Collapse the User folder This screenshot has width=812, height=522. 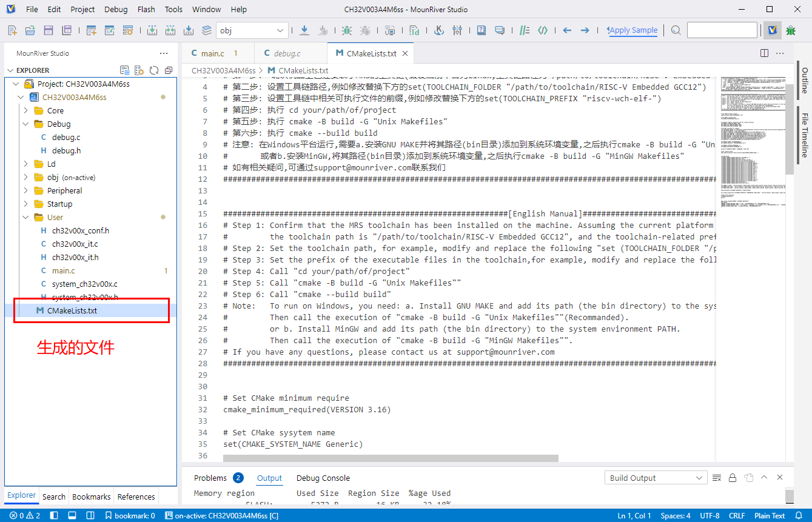[25, 217]
